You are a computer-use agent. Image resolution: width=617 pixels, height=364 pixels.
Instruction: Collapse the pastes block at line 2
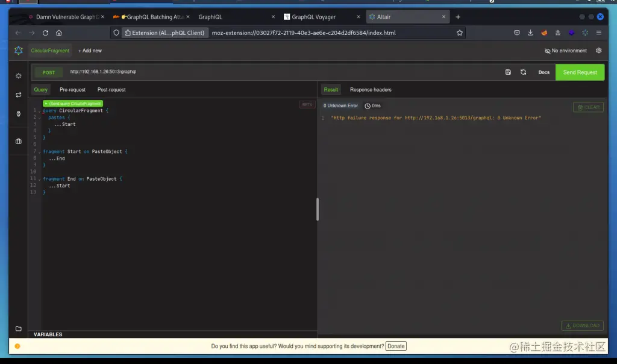(x=39, y=118)
